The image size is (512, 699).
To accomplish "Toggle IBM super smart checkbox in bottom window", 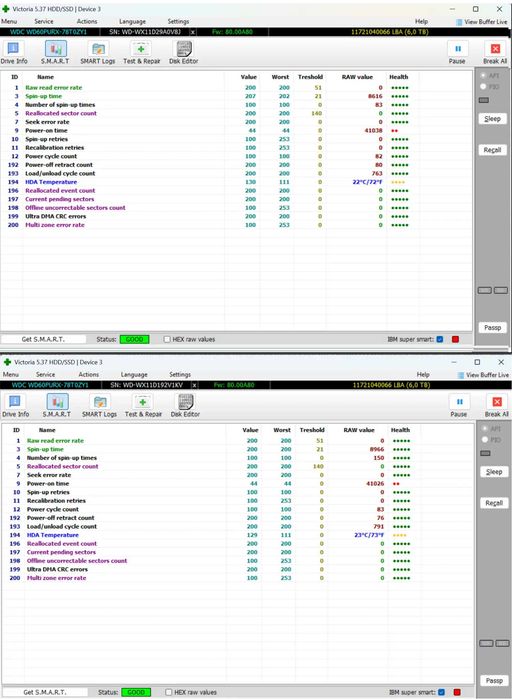I will [442, 692].
